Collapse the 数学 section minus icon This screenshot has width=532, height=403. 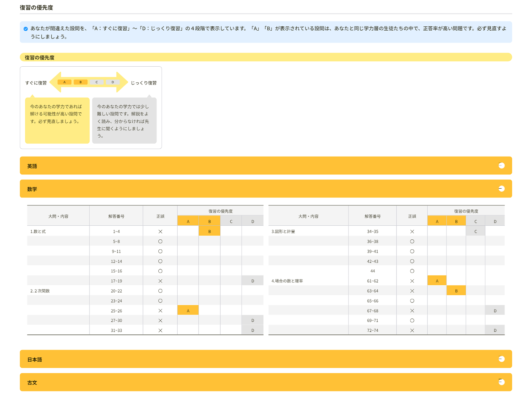(x=501, y=189)
